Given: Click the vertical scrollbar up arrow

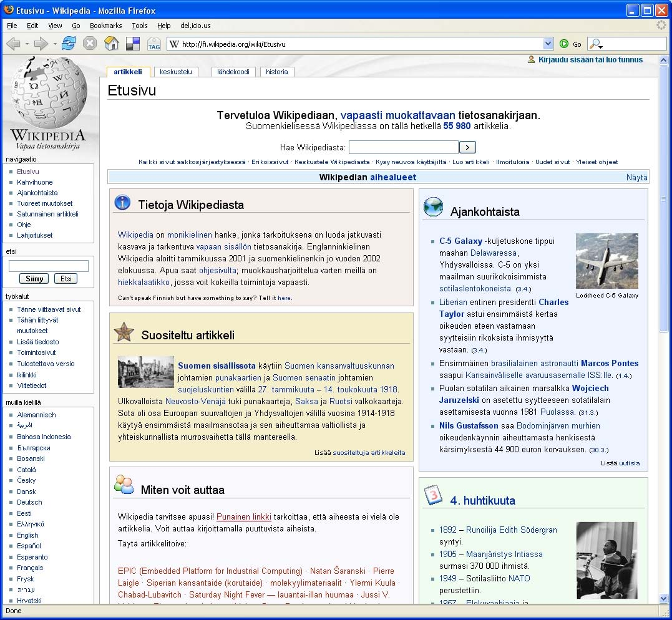Looking at the screenshot, I should 663,61.
